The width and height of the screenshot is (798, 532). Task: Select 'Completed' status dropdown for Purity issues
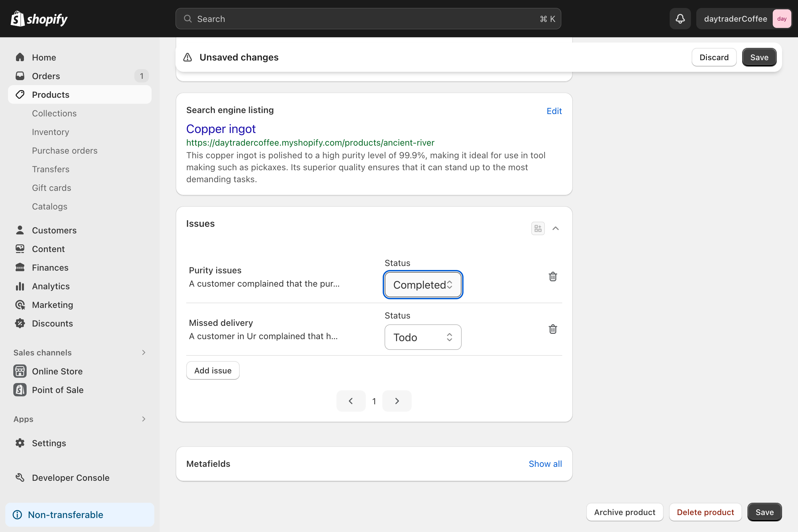tap(423, 284)
